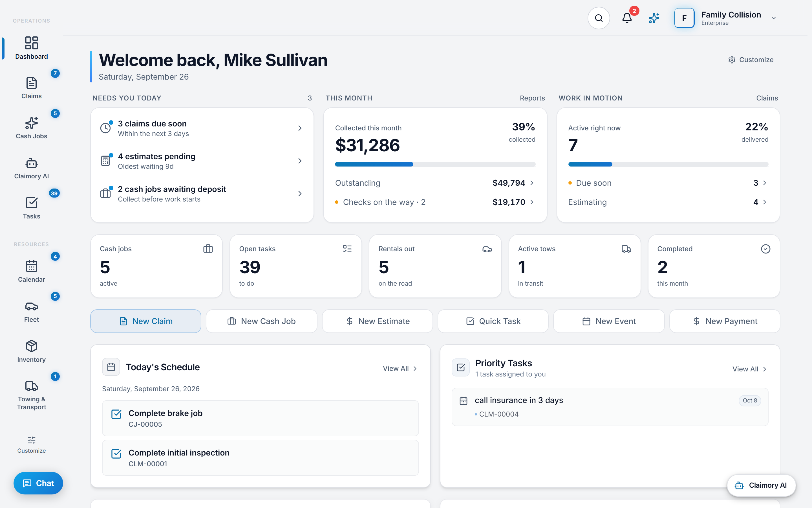Viewport: 812px width, 508px height.
Task: Open notifications bell with 2 alerts
Action: pyautogui.click(x=627, y=18)
